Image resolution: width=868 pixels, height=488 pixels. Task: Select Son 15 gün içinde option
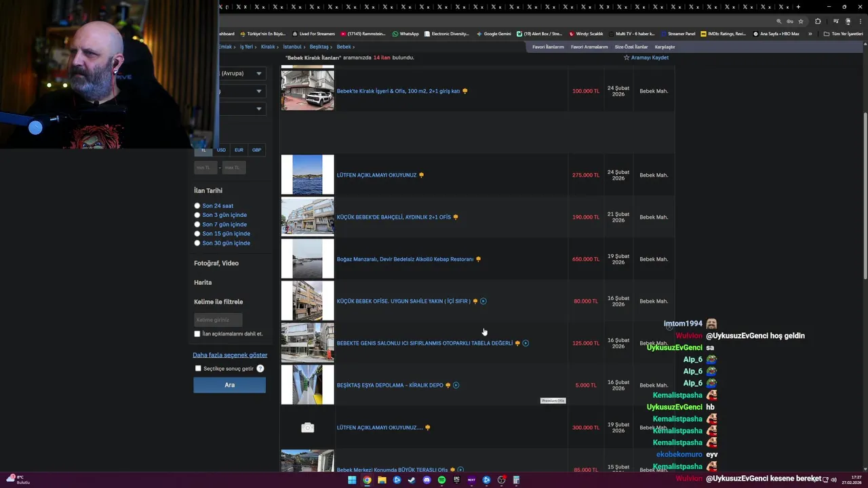[x=197, y=234]
